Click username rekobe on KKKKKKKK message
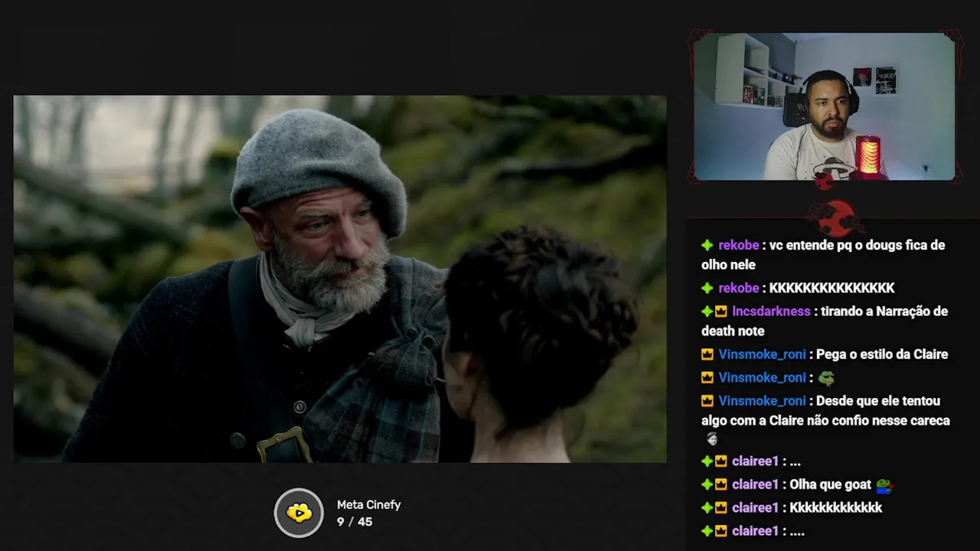Screen dimensions: 980x551 pyautogui.click(x=738, y=288)
